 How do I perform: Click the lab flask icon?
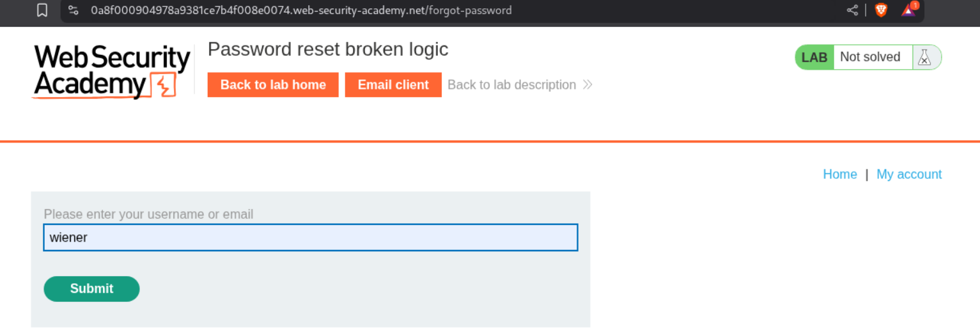pyautogui.click(x=924, y=58)
